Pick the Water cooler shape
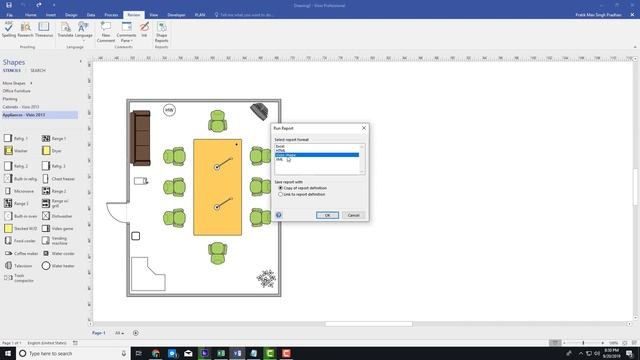This screenshot has height=360, width=640. [x=58, y=253]
